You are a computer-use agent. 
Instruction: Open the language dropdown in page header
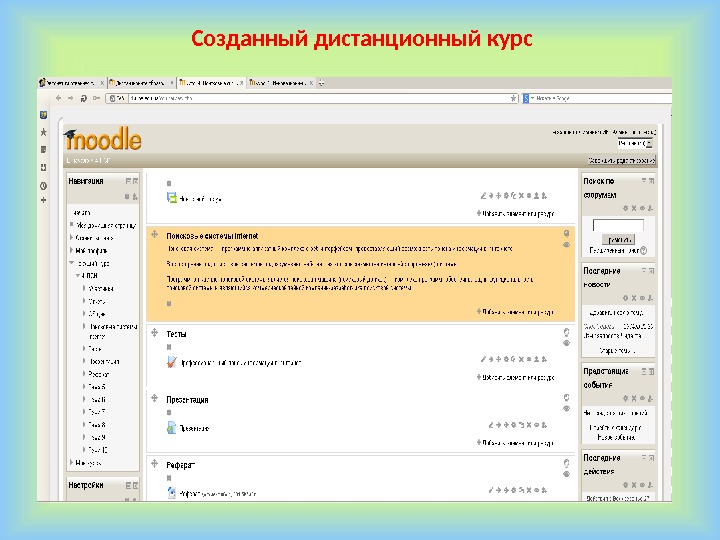[x=635, y=143]
